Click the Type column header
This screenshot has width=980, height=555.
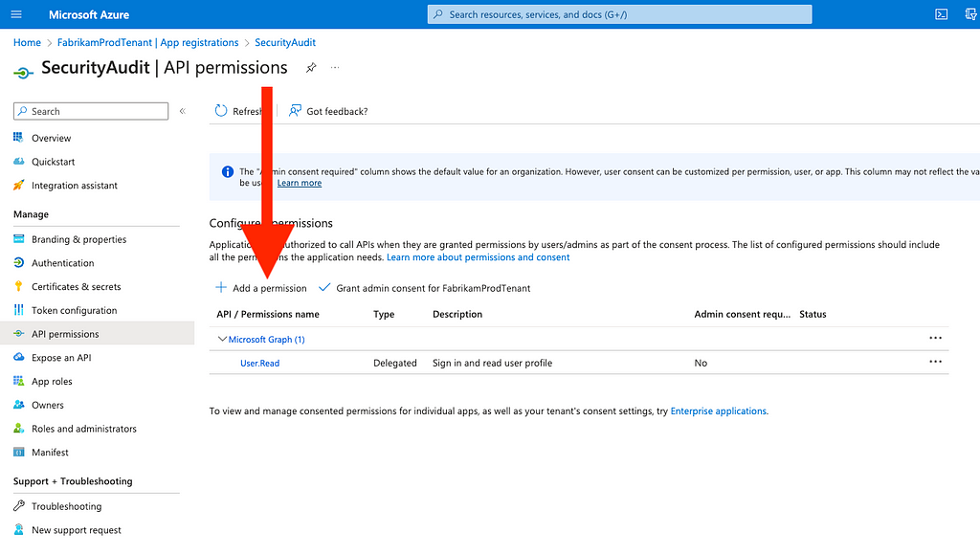tap(384, 315)
